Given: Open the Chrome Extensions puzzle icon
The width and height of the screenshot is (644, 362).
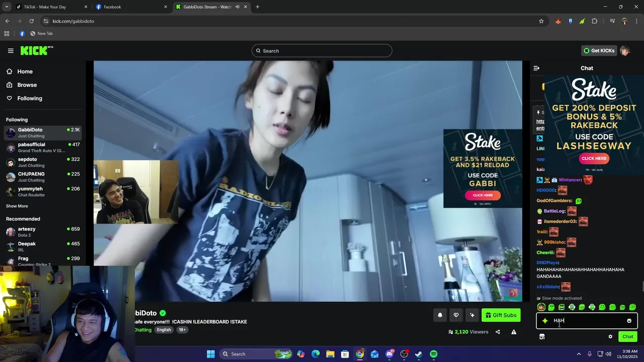Looking at the screenshot, I should point(594,21).
